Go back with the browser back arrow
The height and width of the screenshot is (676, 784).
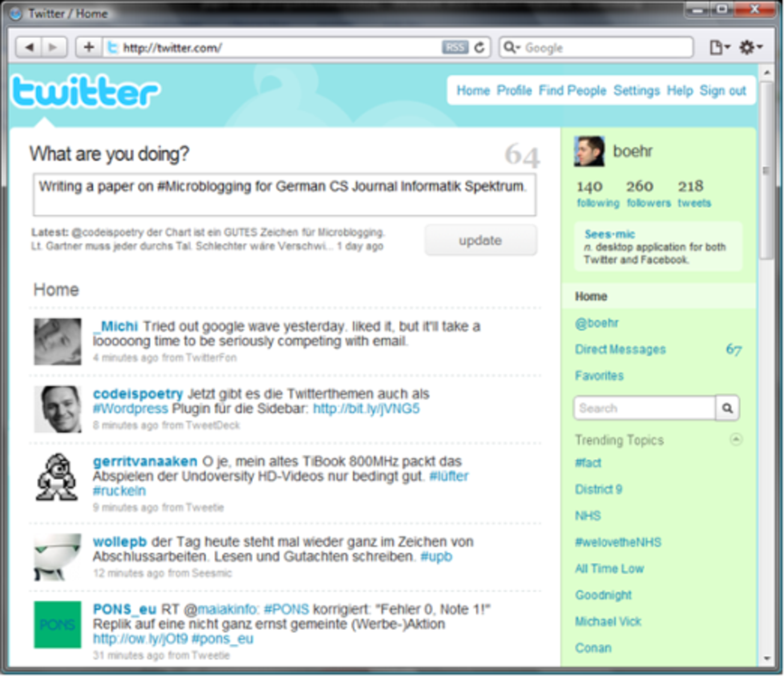(29, 48)
